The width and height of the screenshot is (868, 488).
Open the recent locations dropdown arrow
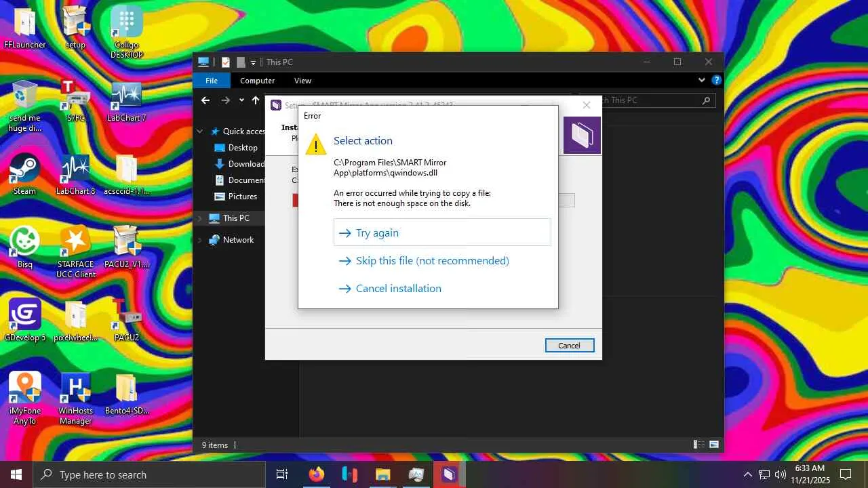pyautogui.click(x=241, y=100)
